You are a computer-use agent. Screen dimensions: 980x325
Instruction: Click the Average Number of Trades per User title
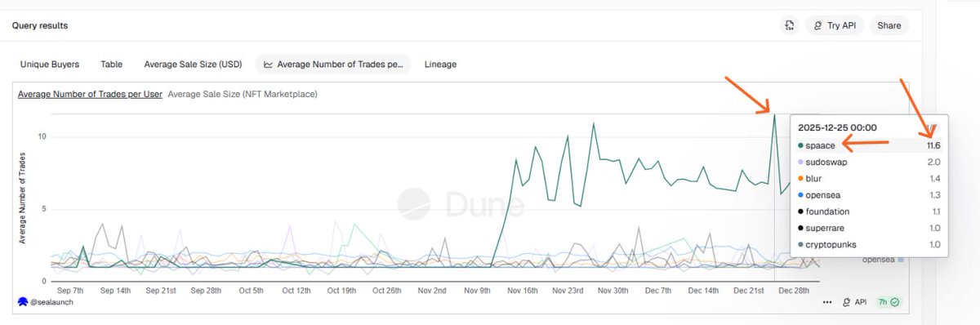coord(90,94)
